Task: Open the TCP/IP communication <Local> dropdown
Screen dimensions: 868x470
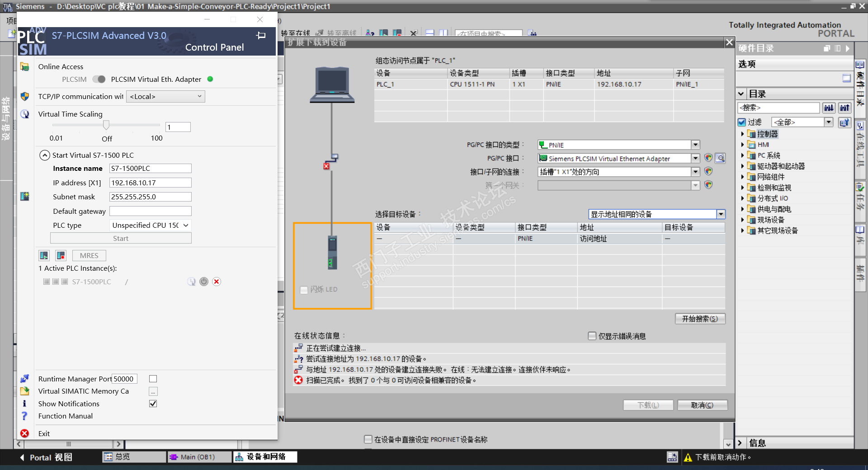Action: coord(165,97)
